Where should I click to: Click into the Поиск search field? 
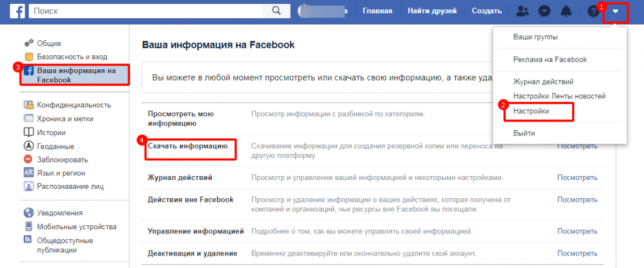[x=145, y=11]
